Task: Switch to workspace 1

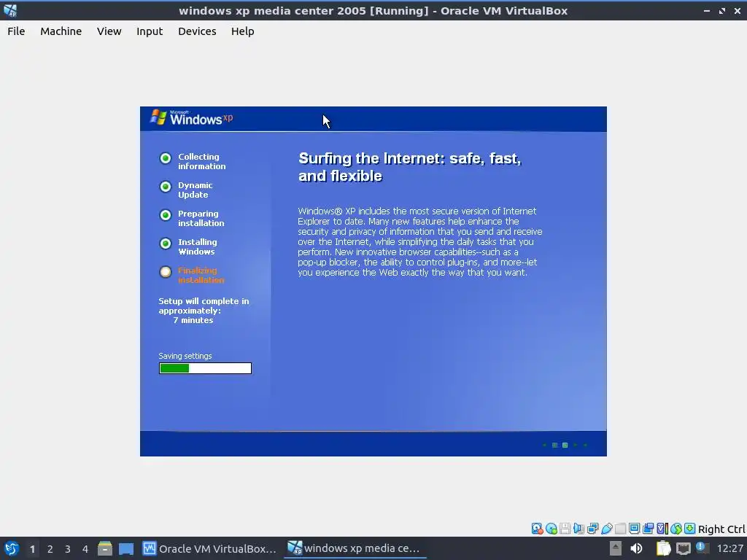Action: coord(32,549)
